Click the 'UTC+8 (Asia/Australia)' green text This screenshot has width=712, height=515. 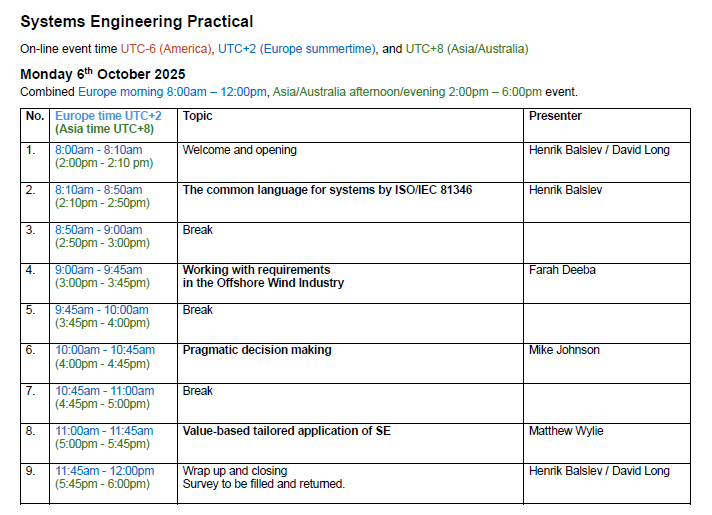pos(466,49)
